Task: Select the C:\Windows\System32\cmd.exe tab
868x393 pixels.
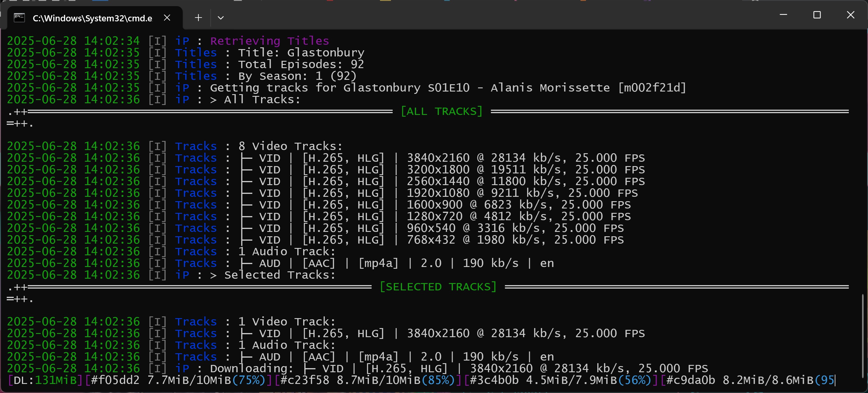Action: pyautogui.click(x=92, y=18)
